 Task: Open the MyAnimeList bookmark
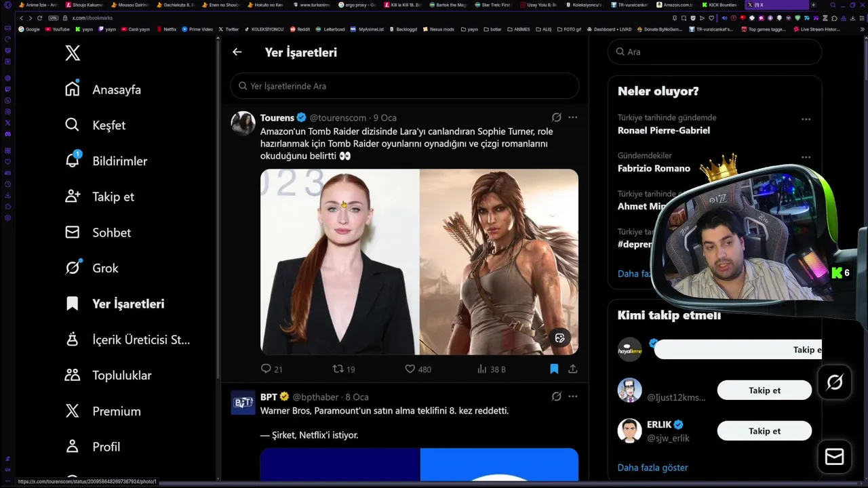tap(367, 29)
